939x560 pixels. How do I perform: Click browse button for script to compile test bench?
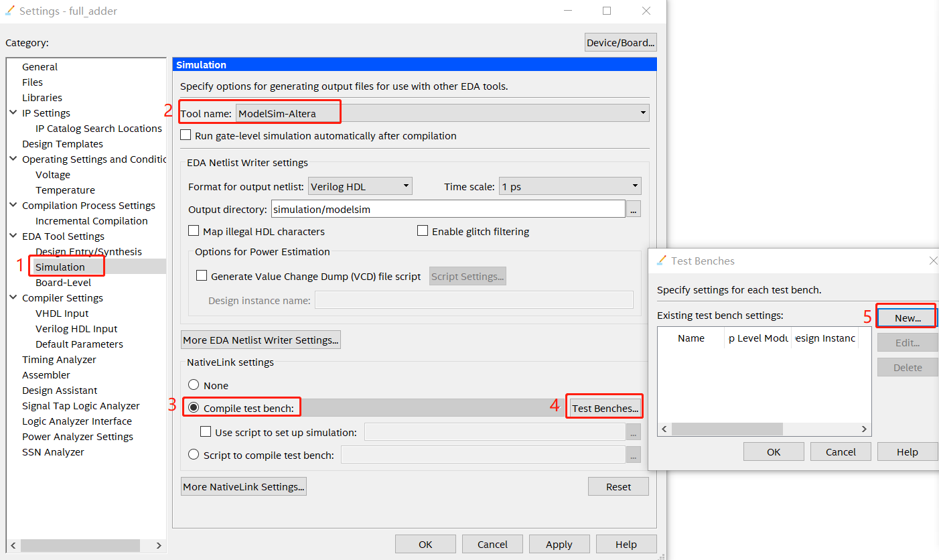634,456
